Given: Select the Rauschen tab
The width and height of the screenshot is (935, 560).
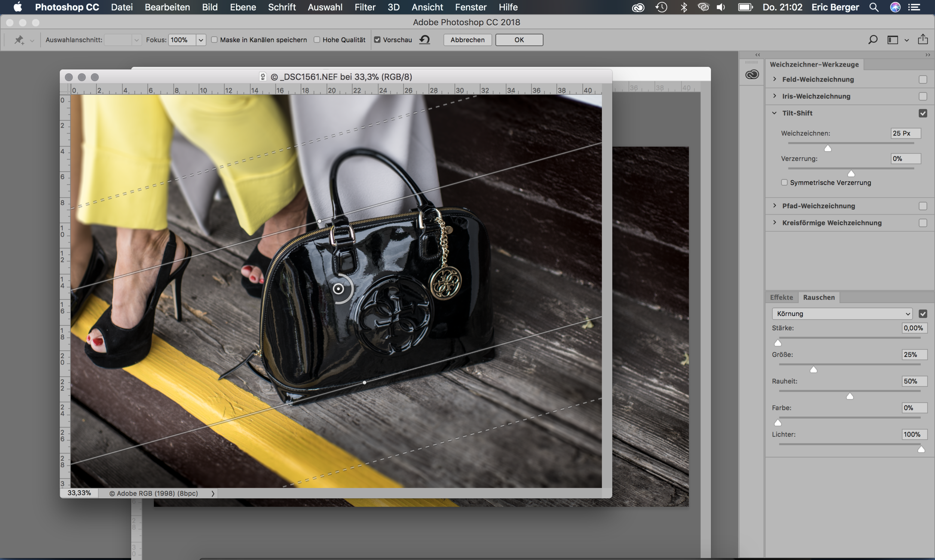Looking at the screenshot, I should 819,297.
